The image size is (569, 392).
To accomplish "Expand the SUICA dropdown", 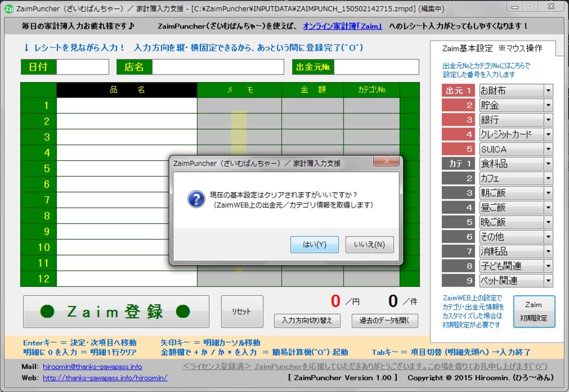I will tap(548, 149).
